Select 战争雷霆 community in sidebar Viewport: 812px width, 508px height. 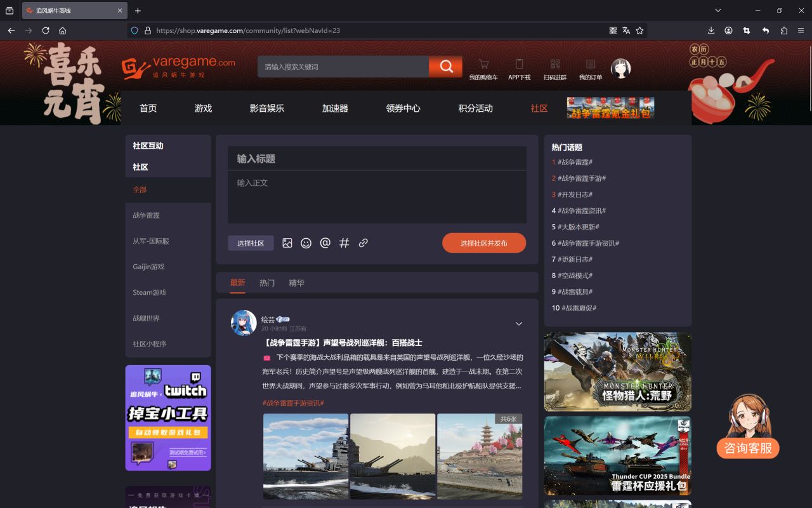tap(168, 215)
